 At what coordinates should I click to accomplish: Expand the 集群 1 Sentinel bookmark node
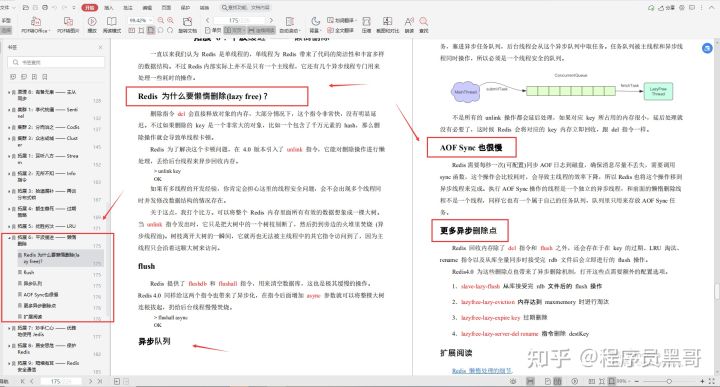pos(9,110)
